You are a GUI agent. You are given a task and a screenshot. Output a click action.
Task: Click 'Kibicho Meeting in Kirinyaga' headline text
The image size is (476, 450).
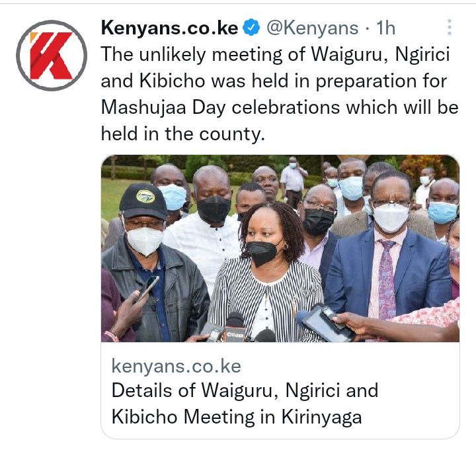[x=237, y=417]
